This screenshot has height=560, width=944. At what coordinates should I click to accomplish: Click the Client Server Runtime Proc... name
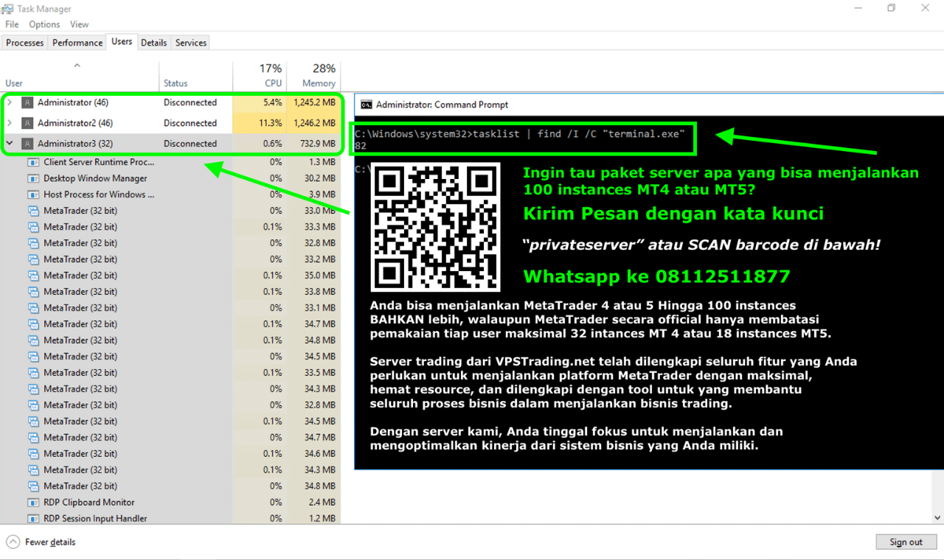99,162
